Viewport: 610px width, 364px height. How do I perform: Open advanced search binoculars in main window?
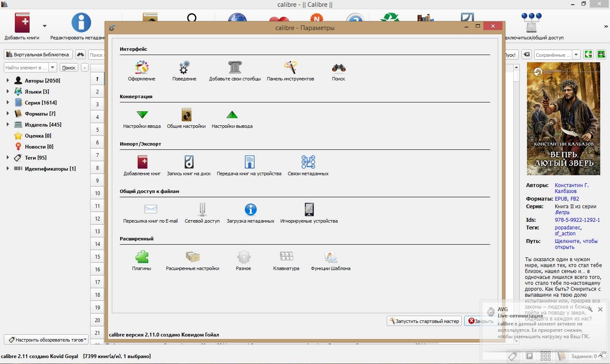tap(80, 55)
